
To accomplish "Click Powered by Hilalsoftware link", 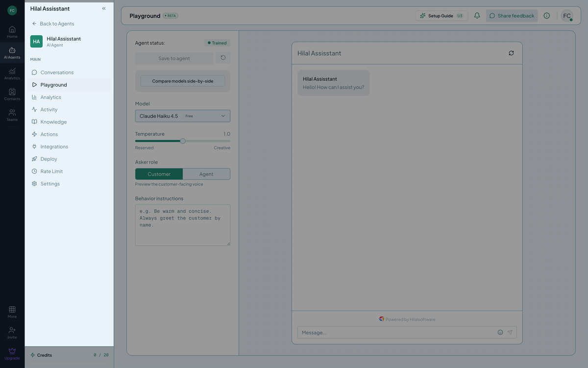I will point(407,319).
